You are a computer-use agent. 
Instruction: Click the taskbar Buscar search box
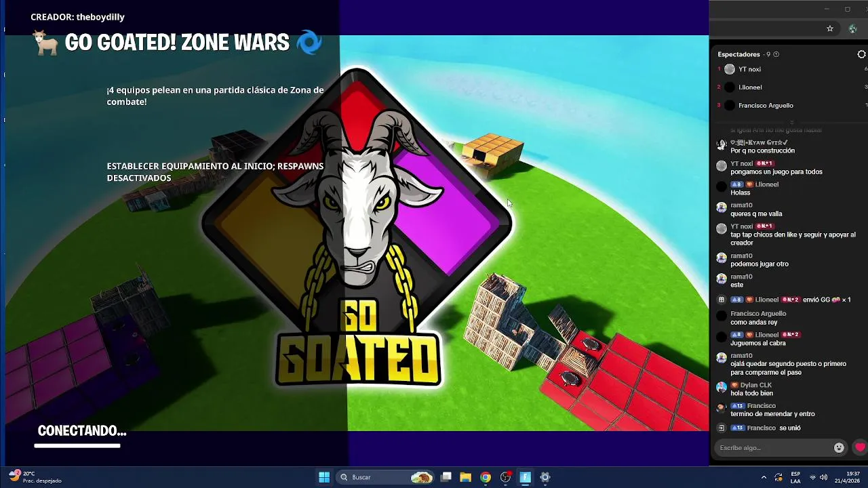pos(387,477)
